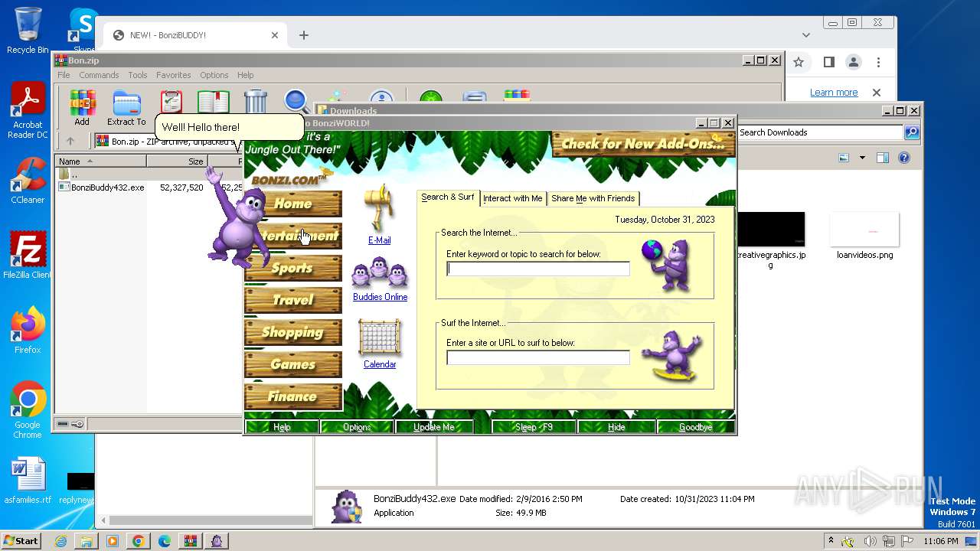This screenshot has height=551, width=980.
Task: Expand Explorer change view dropdown arrow
Action: pos(861,158)
